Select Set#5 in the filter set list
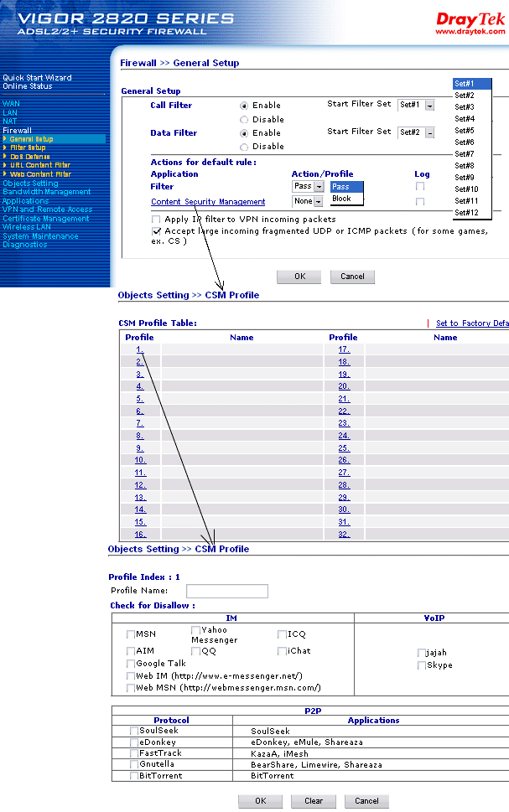The width and height of the screenshot is (509, 812). point(471,131)
